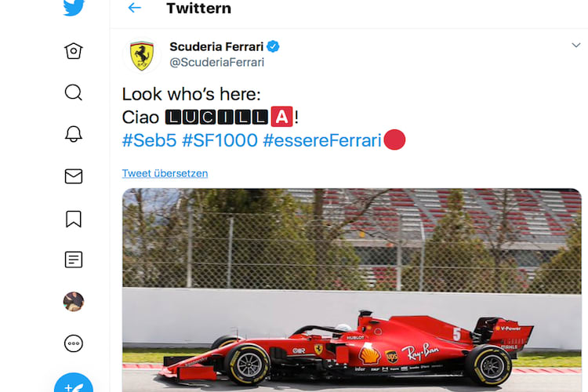
Task: Open Scuderia Ferrari profile picture
Action: (x=141, y=55)
